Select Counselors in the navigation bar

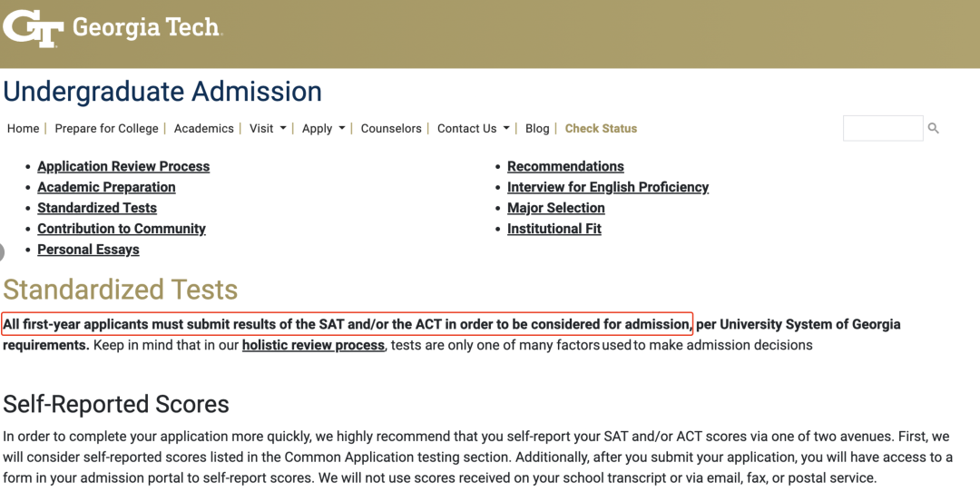coord(391,129)
